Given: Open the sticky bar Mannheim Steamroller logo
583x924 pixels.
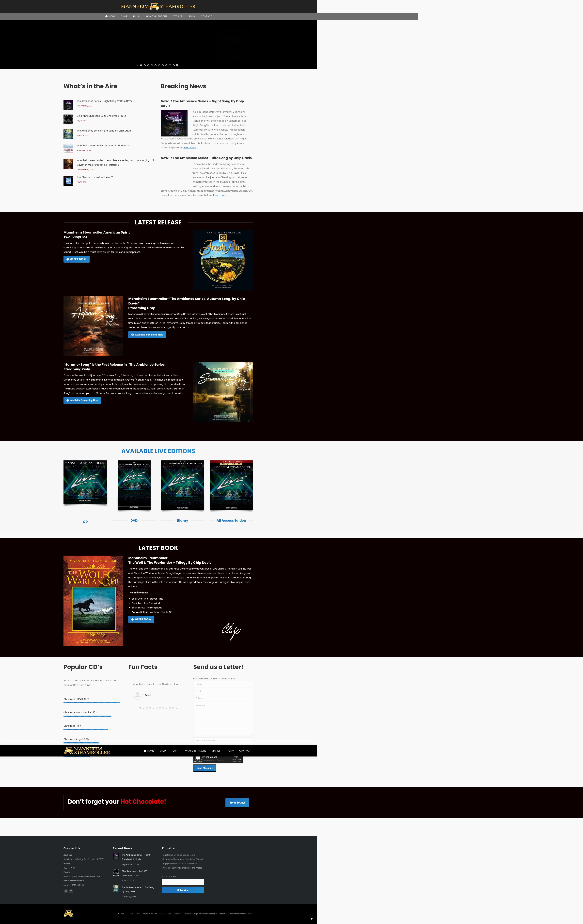Looking at the screenshot, I should 87,751.
